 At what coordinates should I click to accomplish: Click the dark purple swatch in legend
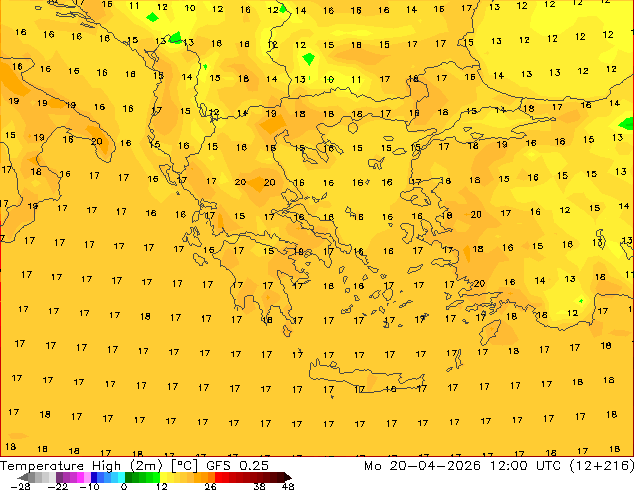click(59, 477)
